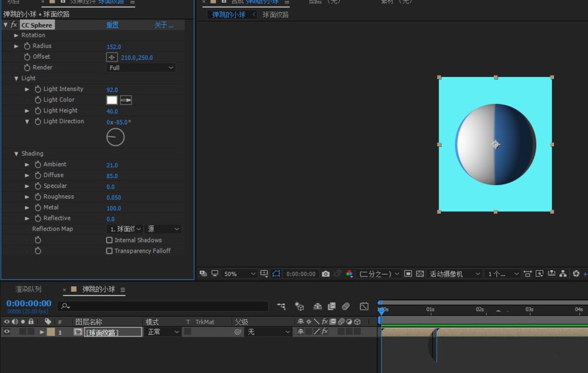Switch to the 渲染队列 tab
The image size is (588, 373).
click(x=28, y=290)
